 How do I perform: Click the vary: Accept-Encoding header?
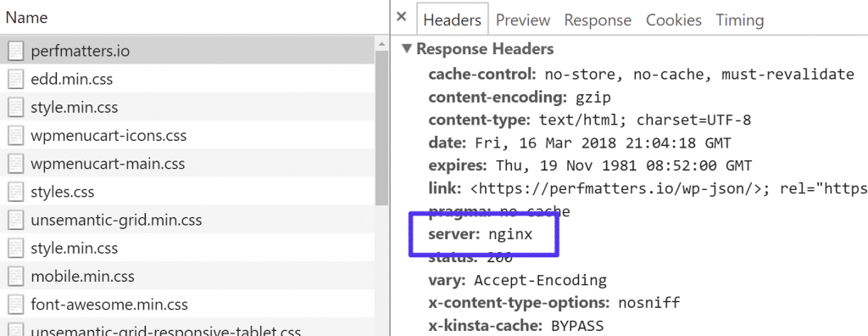[518, 280]
